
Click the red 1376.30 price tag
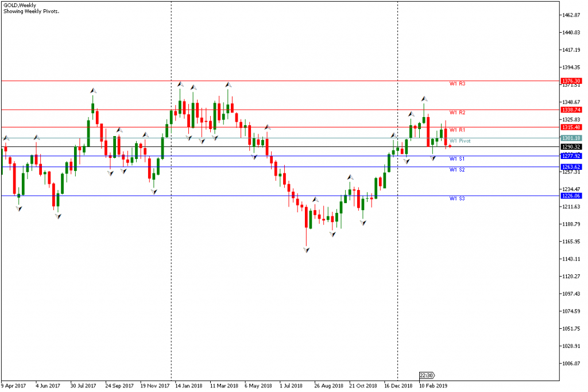572,81
